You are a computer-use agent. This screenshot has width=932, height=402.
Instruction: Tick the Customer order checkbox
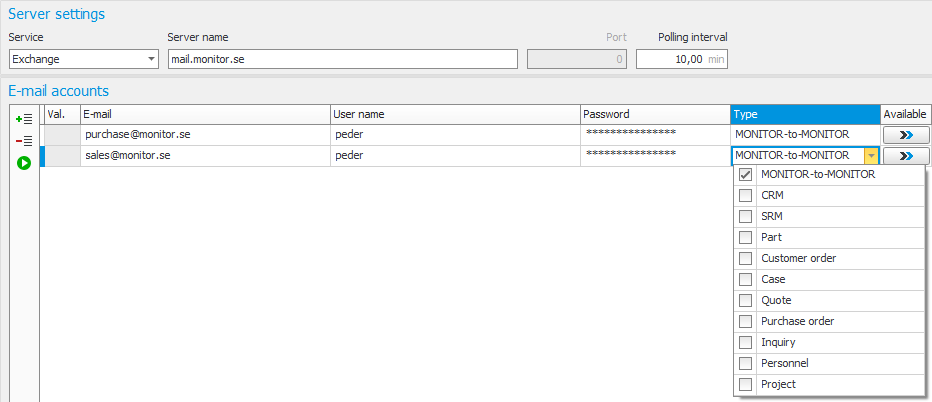click(745, 259)
